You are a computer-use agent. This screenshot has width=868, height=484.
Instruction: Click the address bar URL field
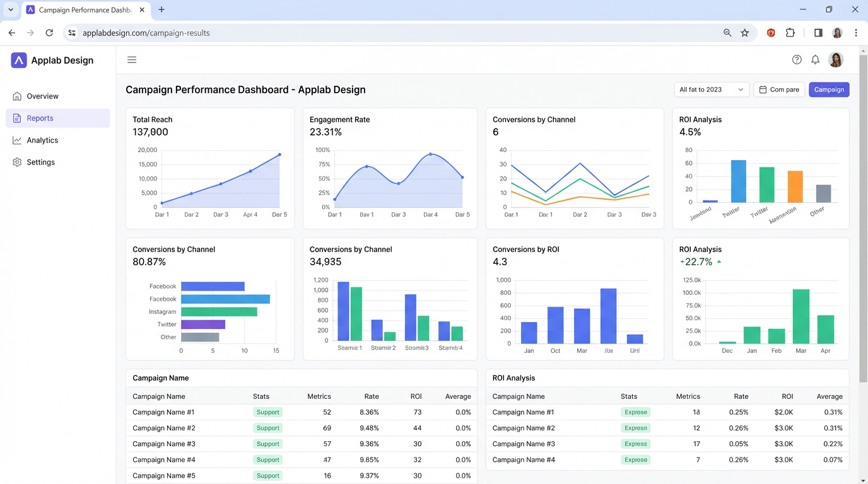[x=378, y=33]
